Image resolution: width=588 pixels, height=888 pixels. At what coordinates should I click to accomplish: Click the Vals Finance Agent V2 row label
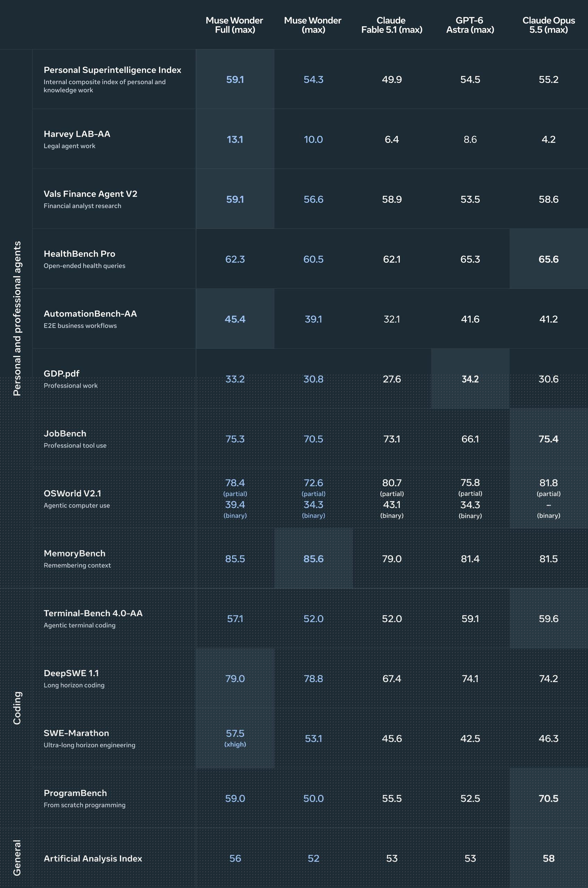click(x=90, y=194)
